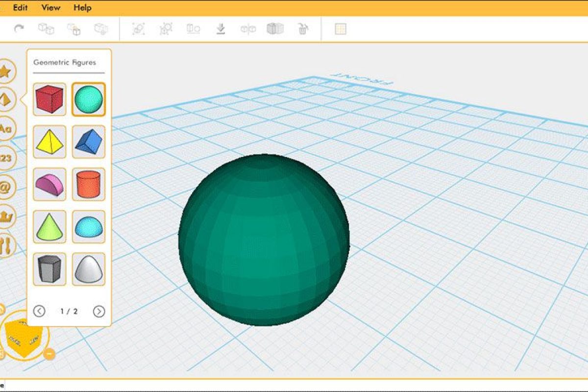The height and width of the screenshot is (392, 588).
Task: Open the View menu
Action: 51,8
